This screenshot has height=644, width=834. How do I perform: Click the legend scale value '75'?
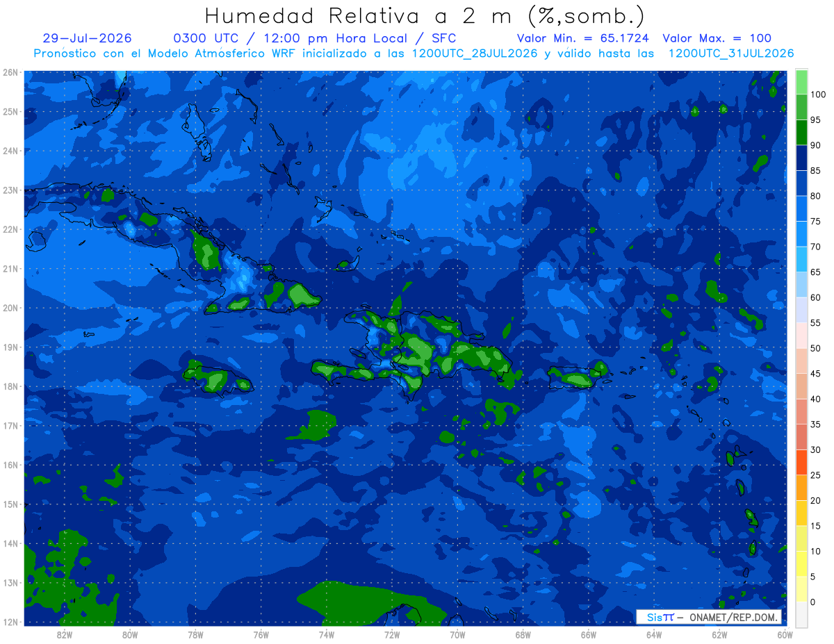click(815, 221)
